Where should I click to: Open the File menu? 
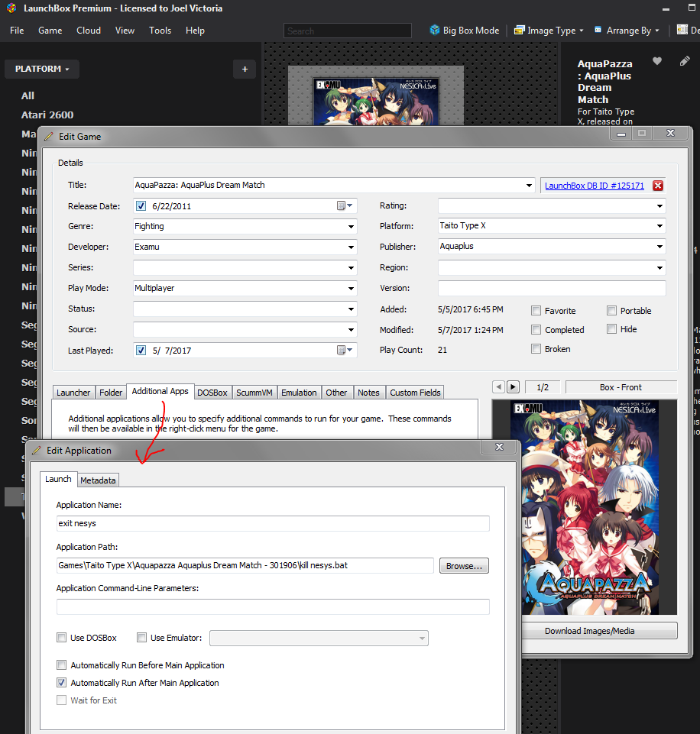click(17, 31)
